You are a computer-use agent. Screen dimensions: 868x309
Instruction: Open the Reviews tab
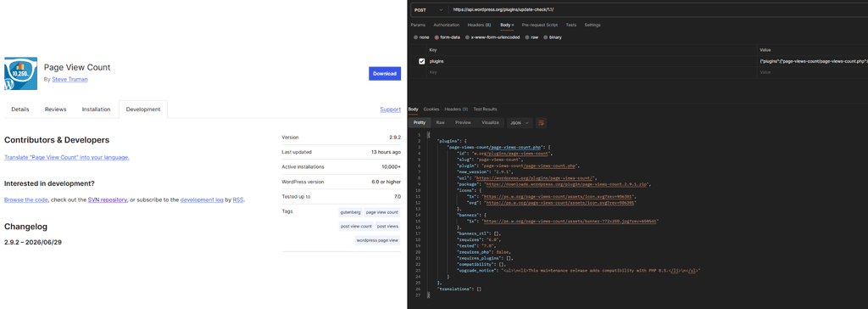[55, 110]
